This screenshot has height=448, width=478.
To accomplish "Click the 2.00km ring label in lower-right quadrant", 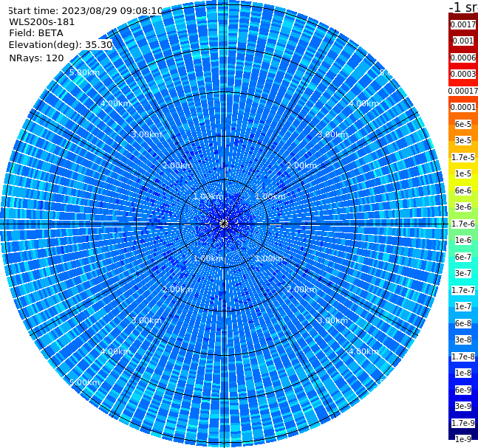I will click(302, 289).
